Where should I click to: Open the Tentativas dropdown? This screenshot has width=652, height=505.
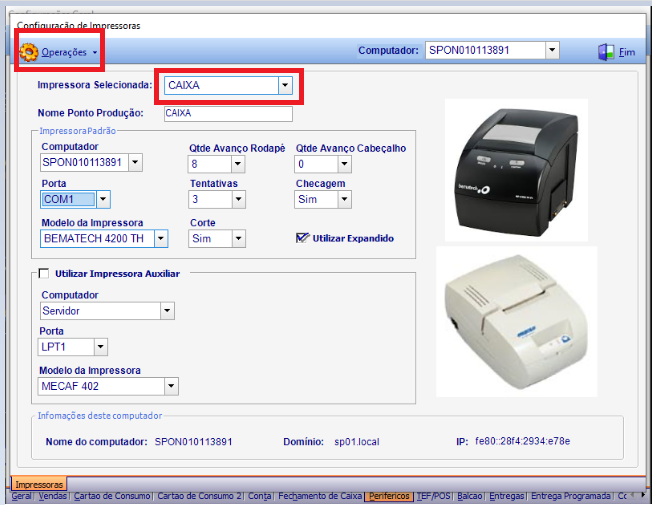click(238, 199)
